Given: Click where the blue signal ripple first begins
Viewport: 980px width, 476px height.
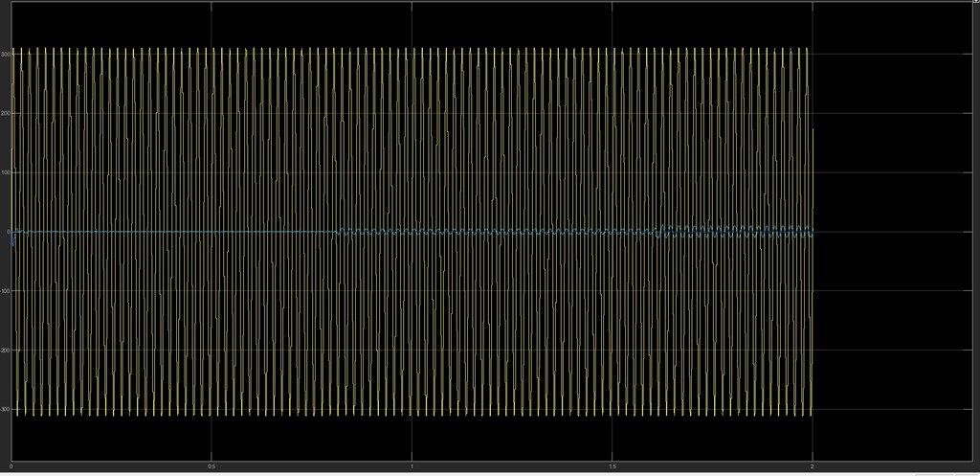Looking at the screenshot, I should 338,232.
